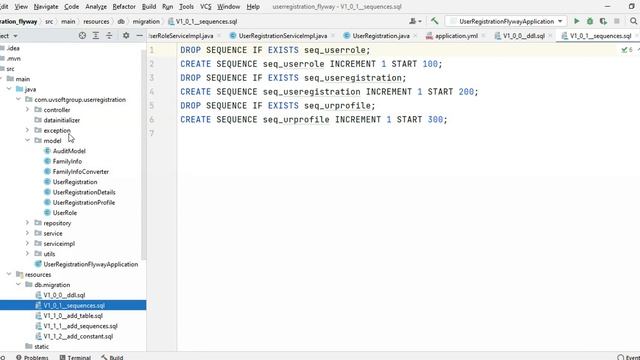The height and width of the screenshot is (360, 640).
Task: Collapse the java folder node
Action: pos(9,89)
